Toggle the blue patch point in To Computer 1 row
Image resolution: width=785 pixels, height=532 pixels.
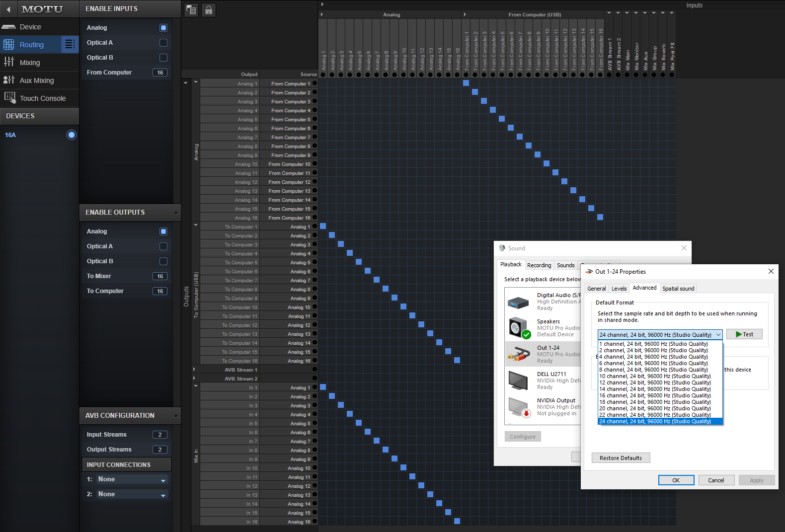pos(323,227)
